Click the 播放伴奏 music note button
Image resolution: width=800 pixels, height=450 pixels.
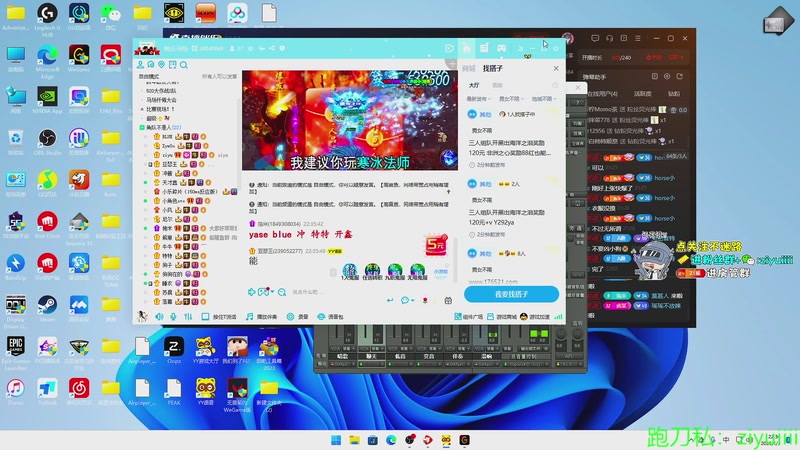click(x=261, y=317)
